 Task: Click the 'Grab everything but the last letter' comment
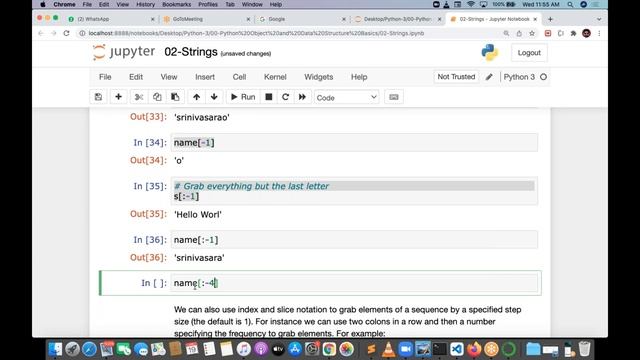(x=251, y=186)
